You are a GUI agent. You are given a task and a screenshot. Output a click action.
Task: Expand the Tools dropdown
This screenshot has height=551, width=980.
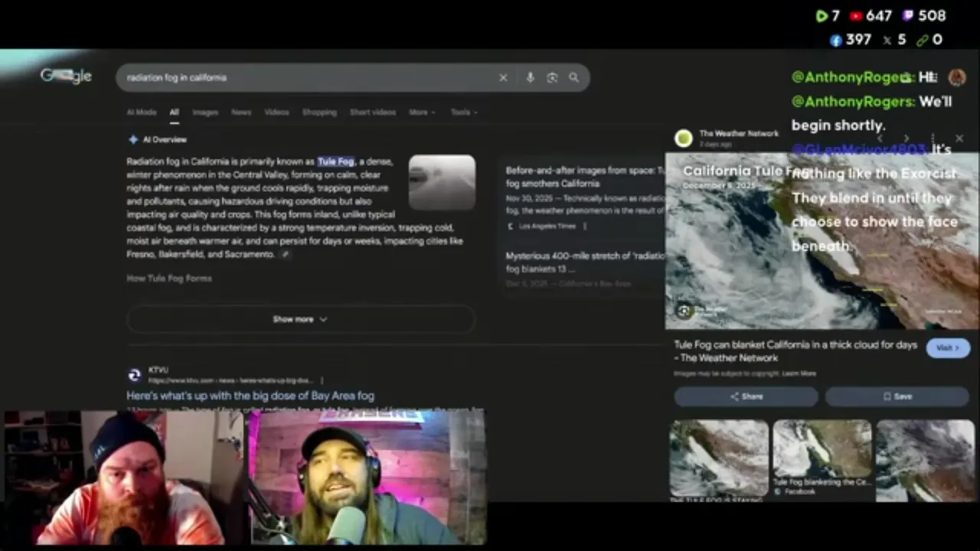tap(464, 112)
